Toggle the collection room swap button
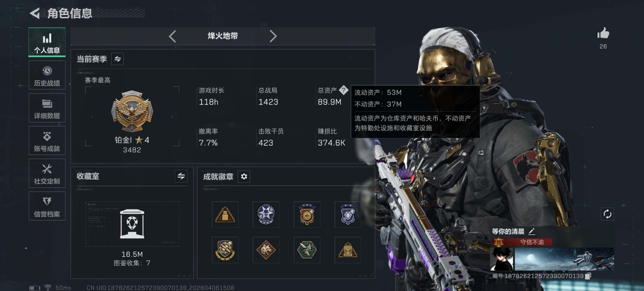The width and height of the screenshot is (644, 291). coord(181,176)
